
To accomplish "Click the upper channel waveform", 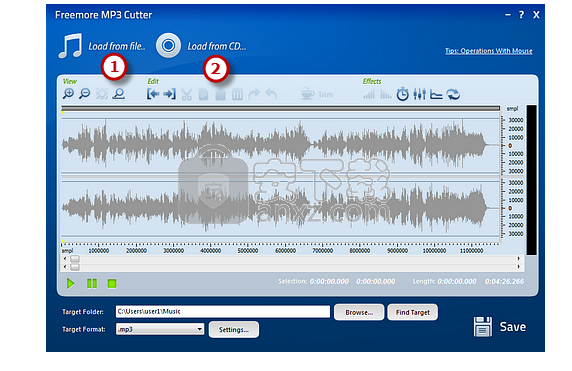I will pos(281,145).
